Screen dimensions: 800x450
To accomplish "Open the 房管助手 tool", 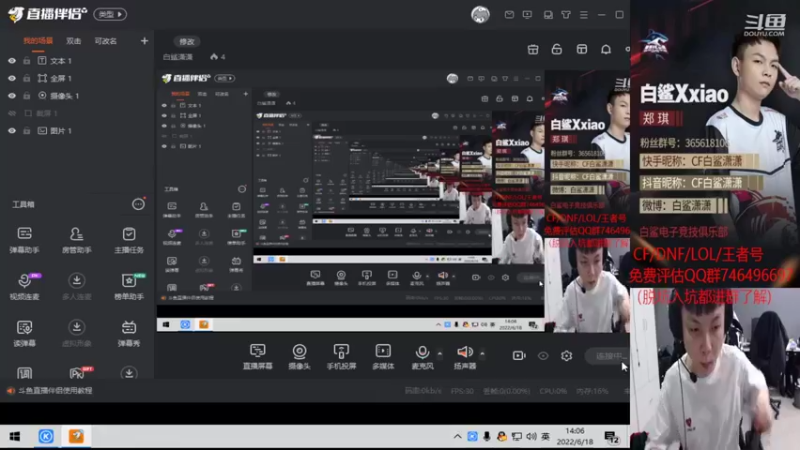I will [77, 240].
